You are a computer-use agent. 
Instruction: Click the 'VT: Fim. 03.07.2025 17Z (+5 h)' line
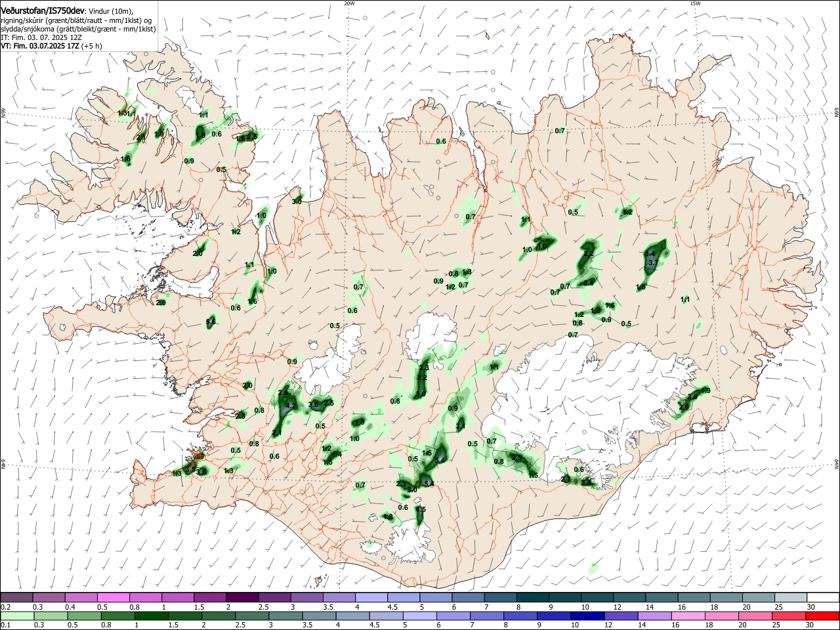click(51, 46)
